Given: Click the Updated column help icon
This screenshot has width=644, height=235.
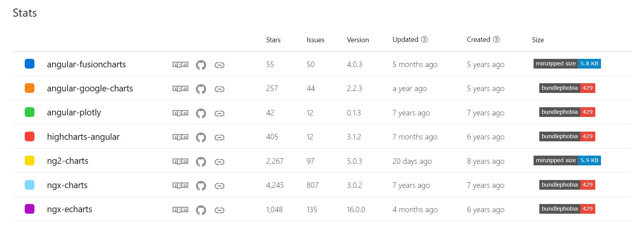Looking at the screenshot, I should (424, 39).
